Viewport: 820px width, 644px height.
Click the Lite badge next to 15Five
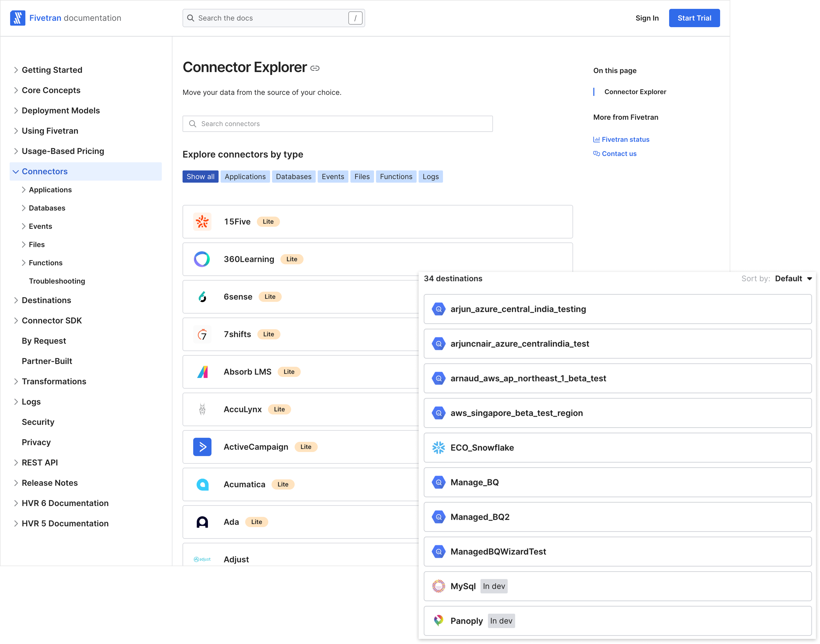coord(268,222)
